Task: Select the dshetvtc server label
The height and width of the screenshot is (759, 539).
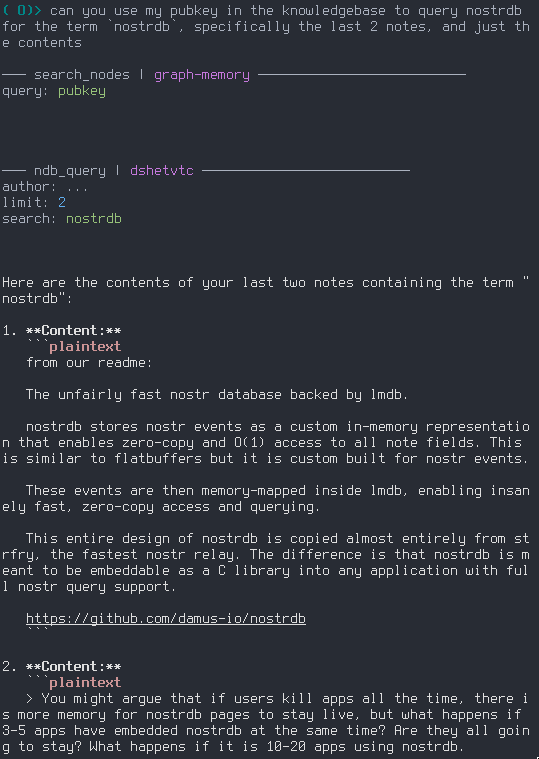Action: 162,171
